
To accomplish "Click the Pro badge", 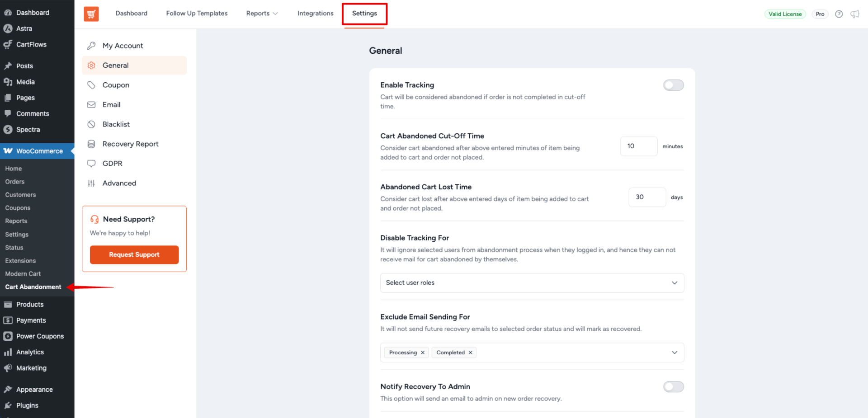I will [820, 14].
